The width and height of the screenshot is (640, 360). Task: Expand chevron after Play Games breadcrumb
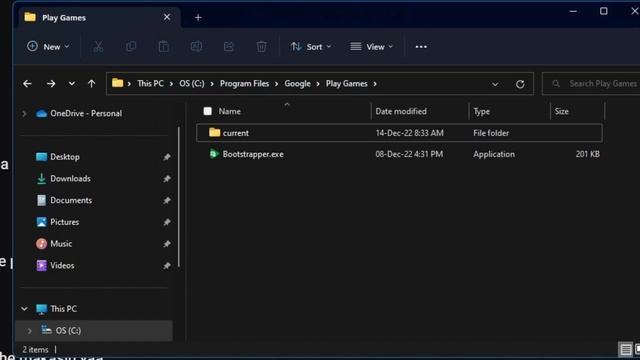[x=375, y=84]
